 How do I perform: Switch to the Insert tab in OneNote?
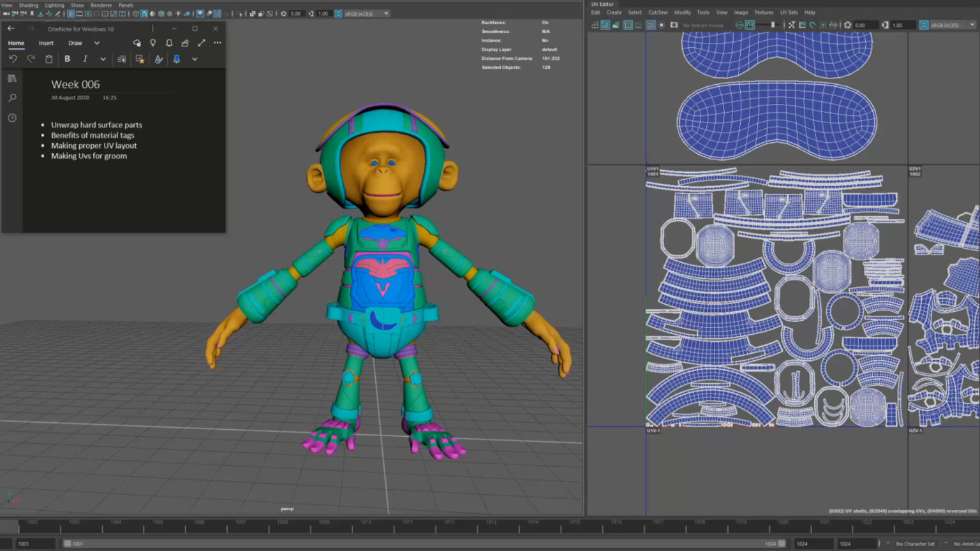click(x=46, y=43)
